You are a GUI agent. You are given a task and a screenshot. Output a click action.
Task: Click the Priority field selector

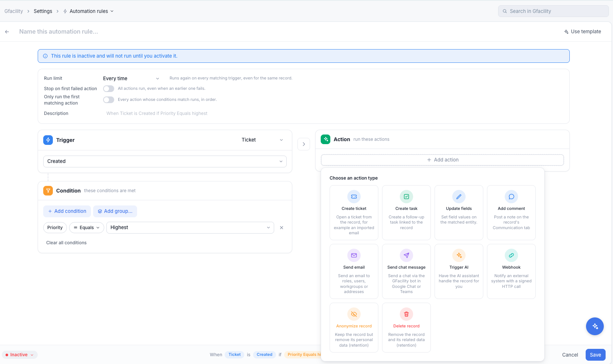click(55, 228)
